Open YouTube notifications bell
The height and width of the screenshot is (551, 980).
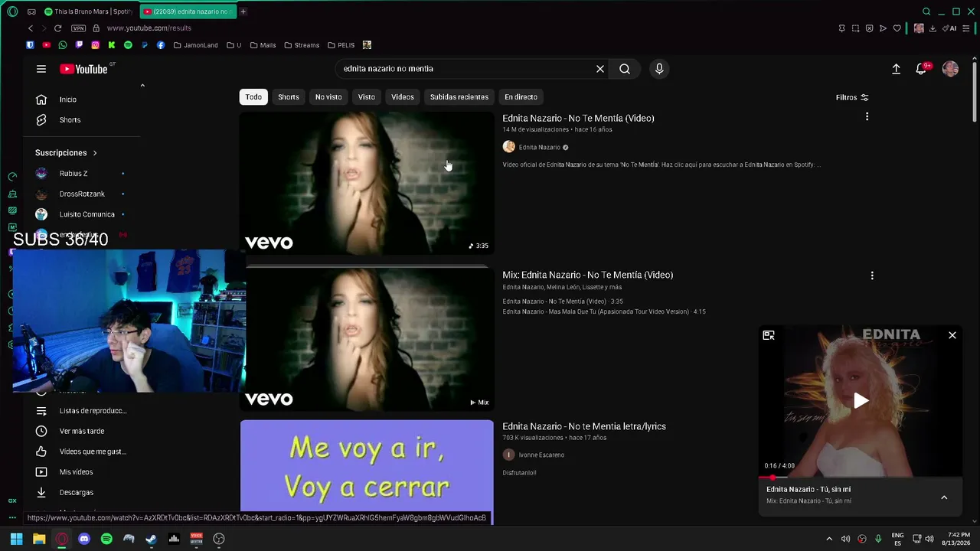(x=922, y=69)
